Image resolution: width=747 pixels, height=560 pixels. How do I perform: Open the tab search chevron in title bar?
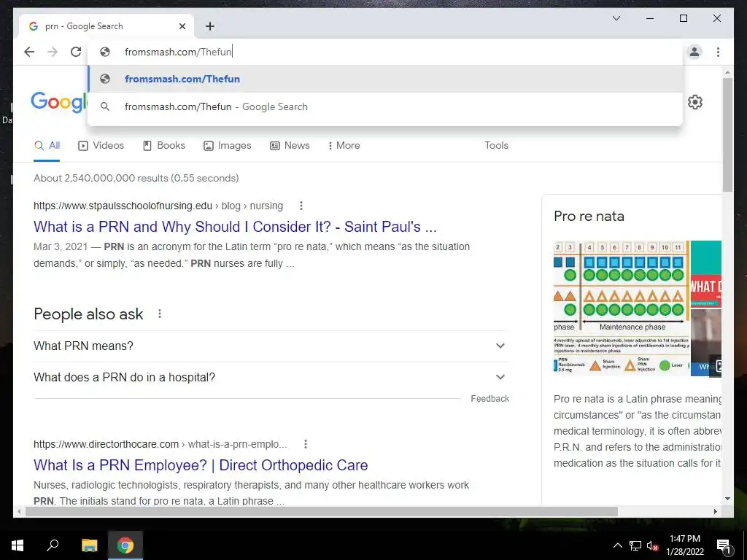pos(616,18)
